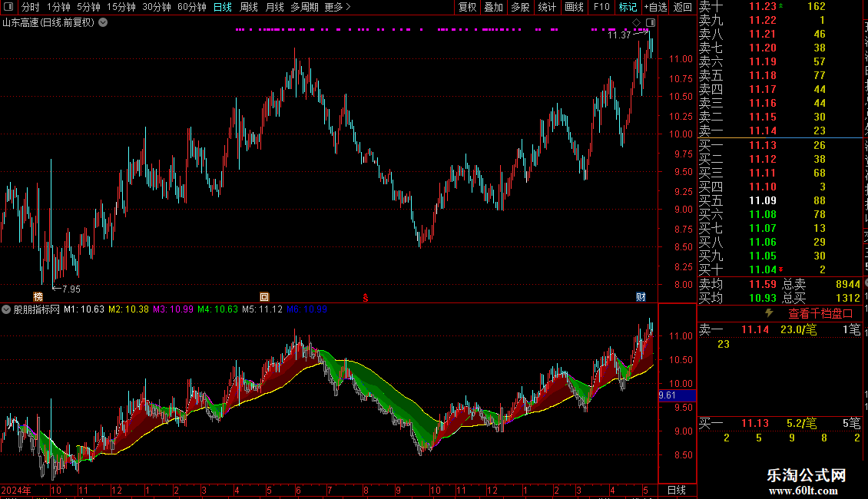Open dropdown next to 山东高速 title
Image resolution: width=868 pixels, height=499 pixels.
(103, 23)
